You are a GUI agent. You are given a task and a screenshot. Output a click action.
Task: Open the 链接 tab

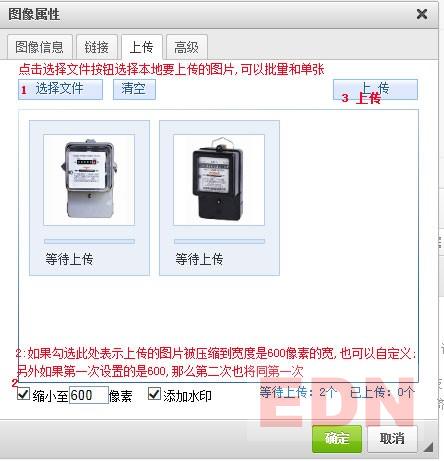[97, 47]
